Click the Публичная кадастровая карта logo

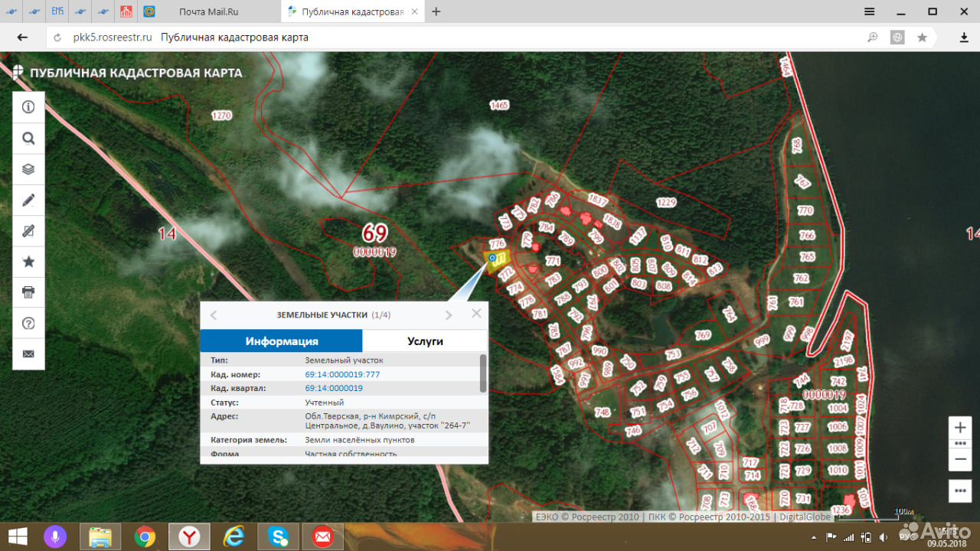(x=127, y=73)
